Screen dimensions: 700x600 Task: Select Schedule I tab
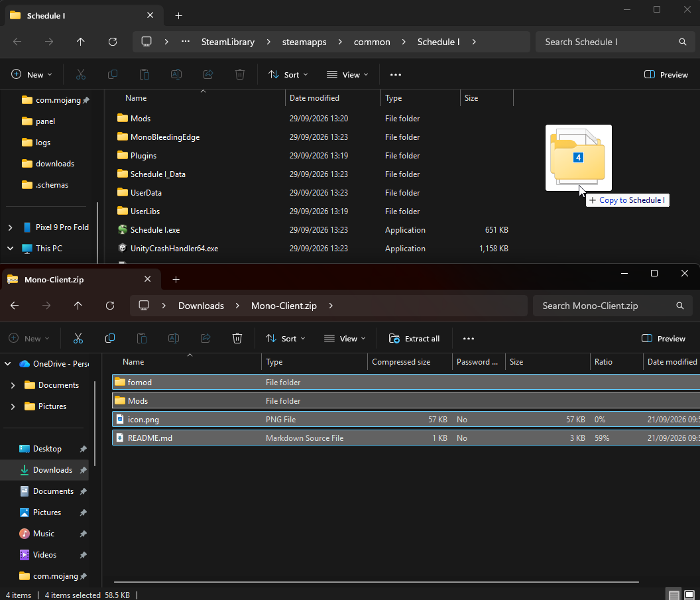[84, 16]
